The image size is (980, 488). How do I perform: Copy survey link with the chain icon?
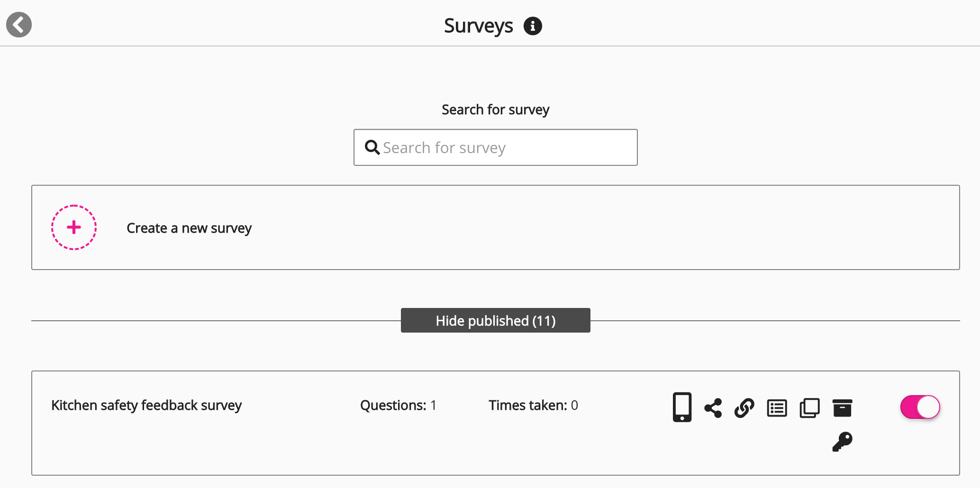pos(744,408)
